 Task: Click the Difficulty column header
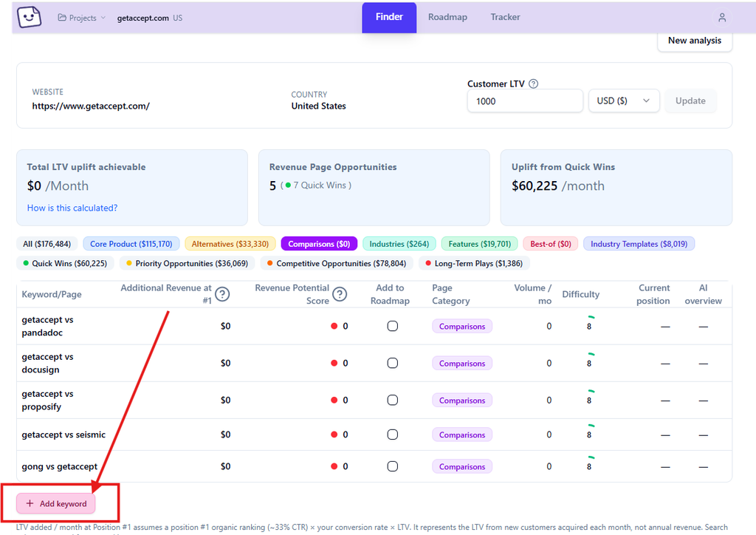click(580, 294)
